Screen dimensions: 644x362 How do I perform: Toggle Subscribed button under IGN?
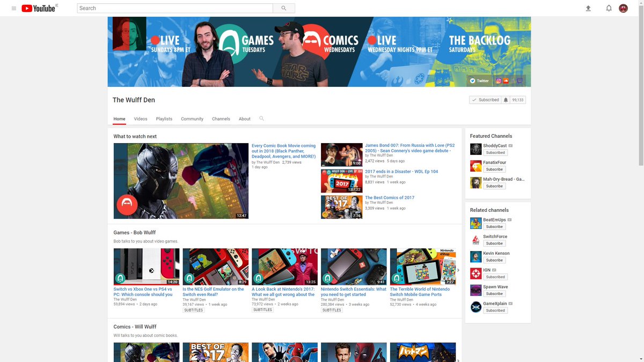click(x=495, y=277)
